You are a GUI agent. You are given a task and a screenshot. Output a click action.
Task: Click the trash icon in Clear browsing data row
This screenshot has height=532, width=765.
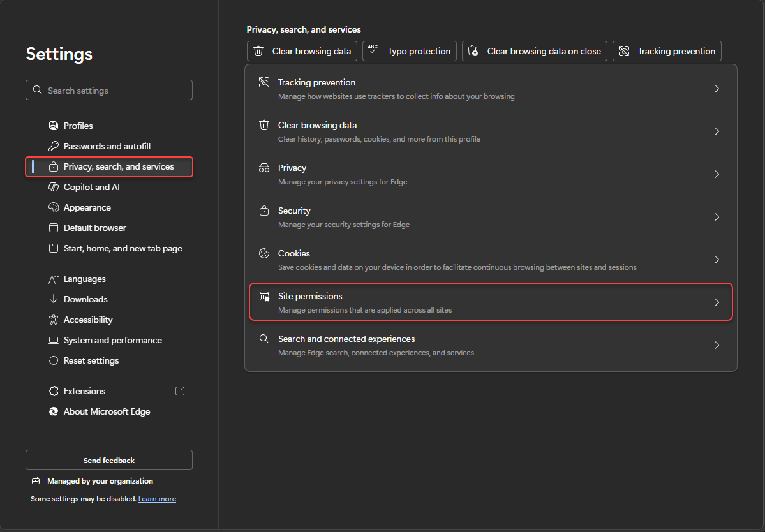264,125
